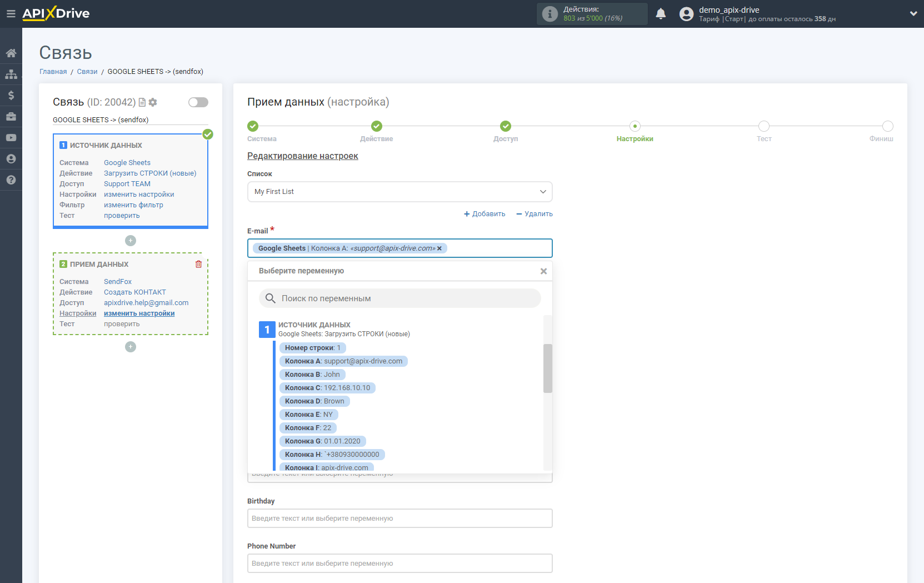
Task: Click Загрузить СТРОКИ (новые) link
Action: [150, 173]
